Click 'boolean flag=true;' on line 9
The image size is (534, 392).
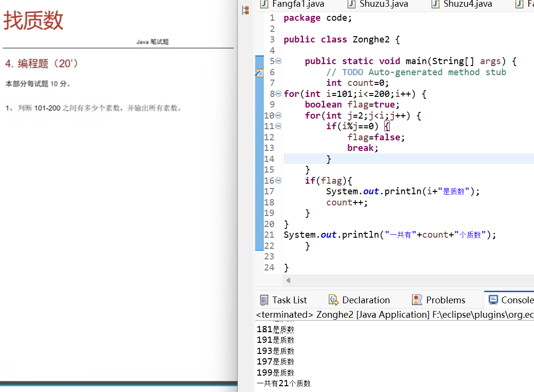352,105
